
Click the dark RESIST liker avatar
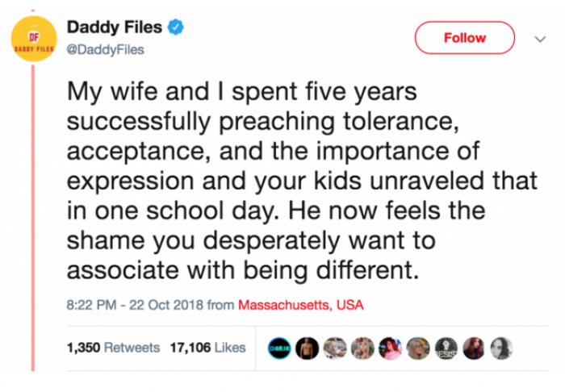pyautogui.click(x=446, y=348)
